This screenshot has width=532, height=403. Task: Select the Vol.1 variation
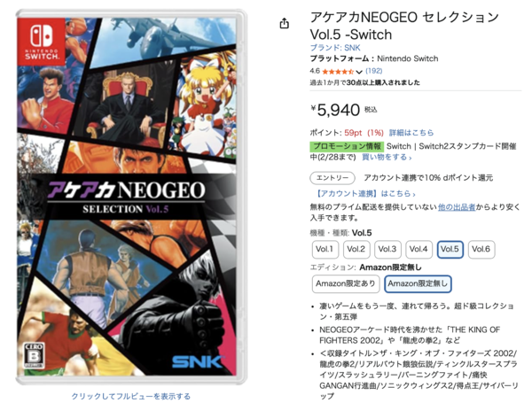(325, 249)
